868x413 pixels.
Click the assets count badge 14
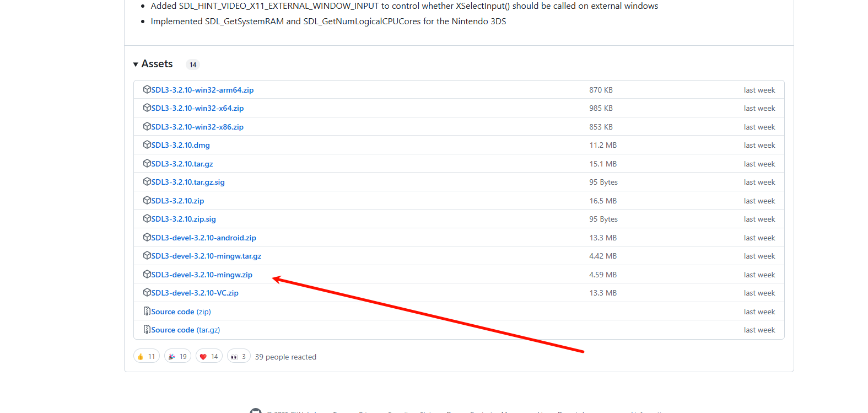tap(193, 65)
